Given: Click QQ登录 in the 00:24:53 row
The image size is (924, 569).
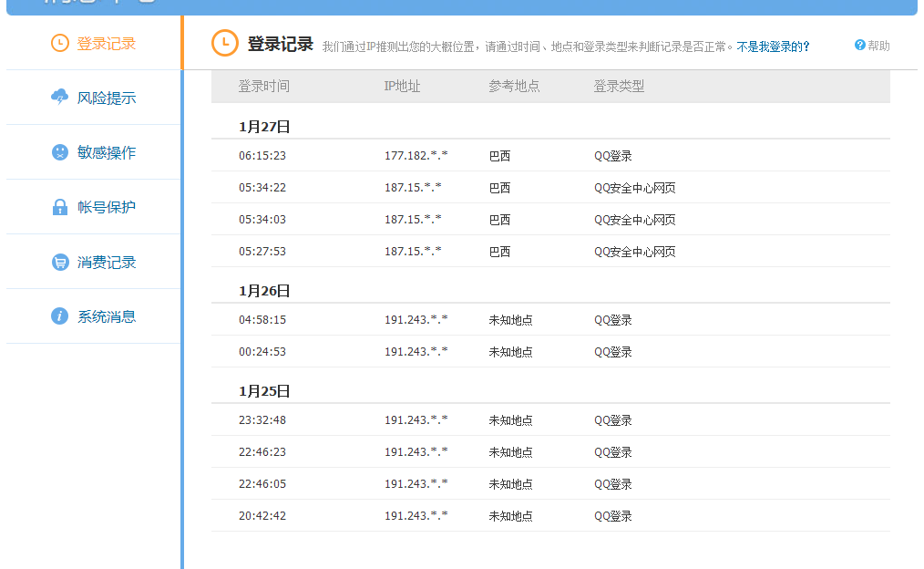Looking at the screenshot, I should click(x=613, y=351).
